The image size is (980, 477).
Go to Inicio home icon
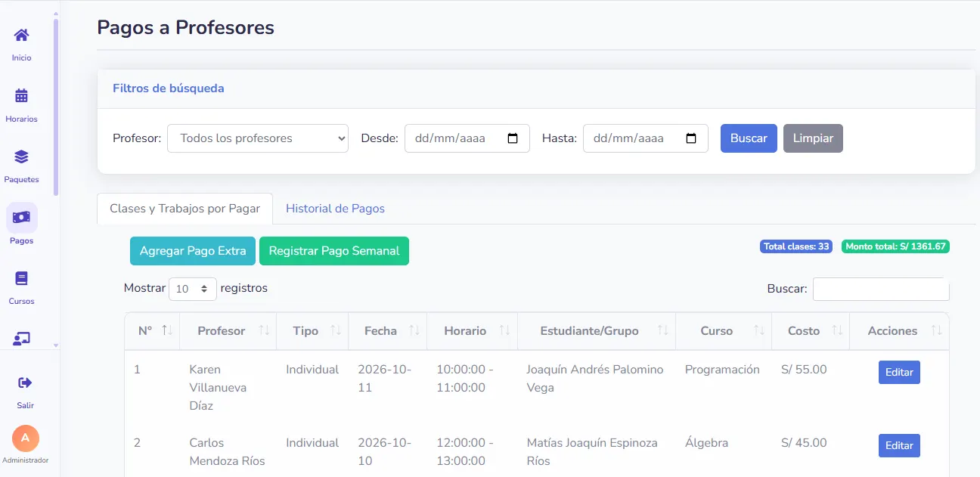(21, 35)
